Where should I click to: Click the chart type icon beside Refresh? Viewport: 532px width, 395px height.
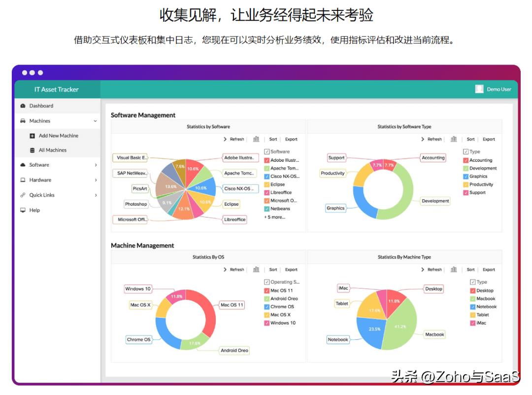coord(256,139)
